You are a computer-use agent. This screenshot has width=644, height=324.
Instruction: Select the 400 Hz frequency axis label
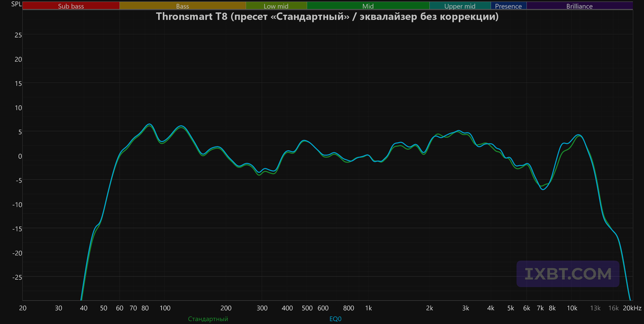pyautogui.click(x=288, y=308)
